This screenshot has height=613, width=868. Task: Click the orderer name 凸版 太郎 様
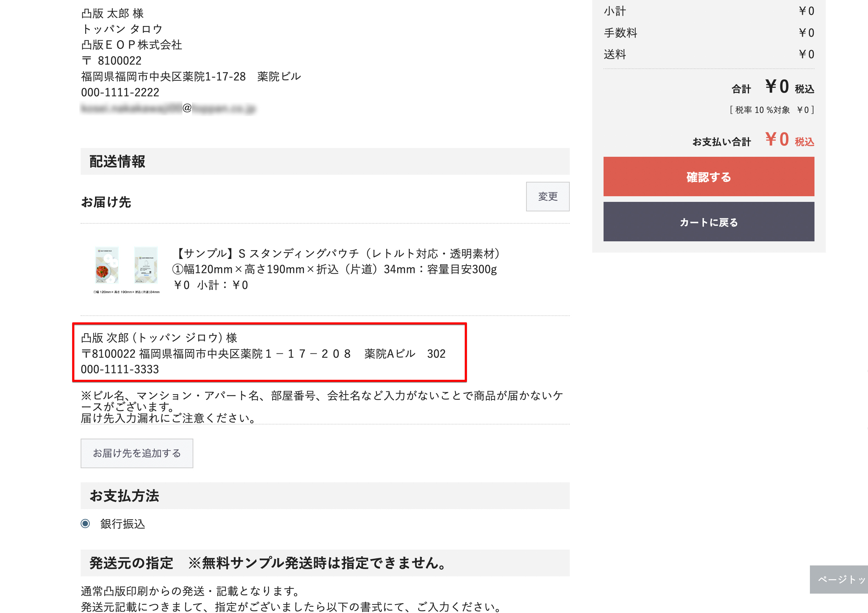pyautogui.click(x=112, y=13)
